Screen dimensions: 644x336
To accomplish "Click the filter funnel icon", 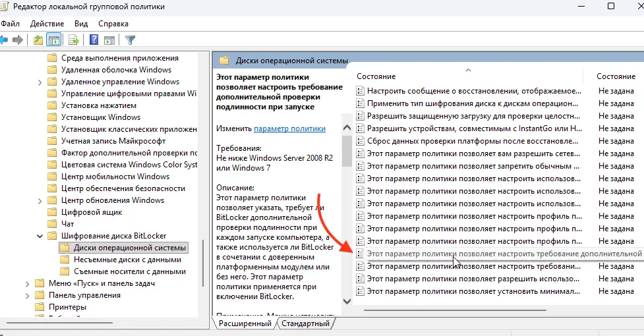I will click(130, 40).
